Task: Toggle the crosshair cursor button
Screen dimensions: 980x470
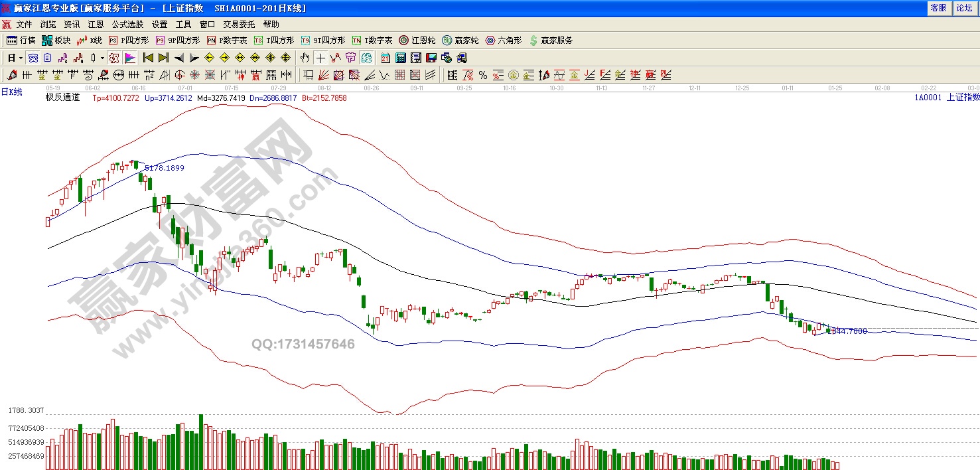Action: coord(320,58)
